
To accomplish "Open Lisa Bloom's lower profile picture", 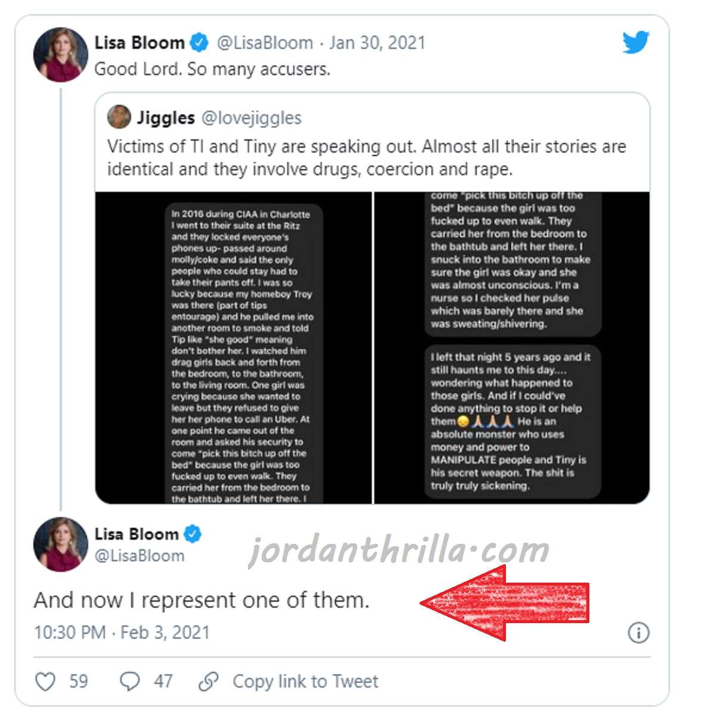I will (x=61, y=545).
